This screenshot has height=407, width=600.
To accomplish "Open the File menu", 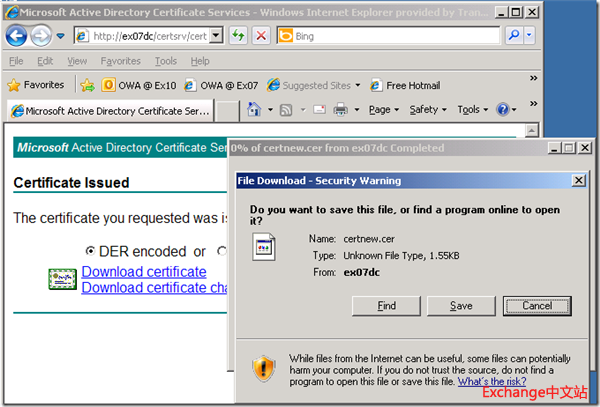I will point(16,61).
